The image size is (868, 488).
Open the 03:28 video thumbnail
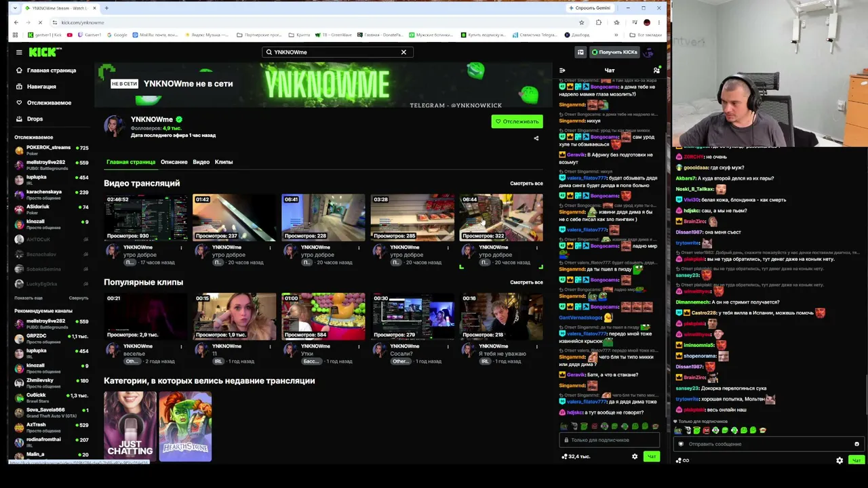pyautogui.click(x=412, y=218)
